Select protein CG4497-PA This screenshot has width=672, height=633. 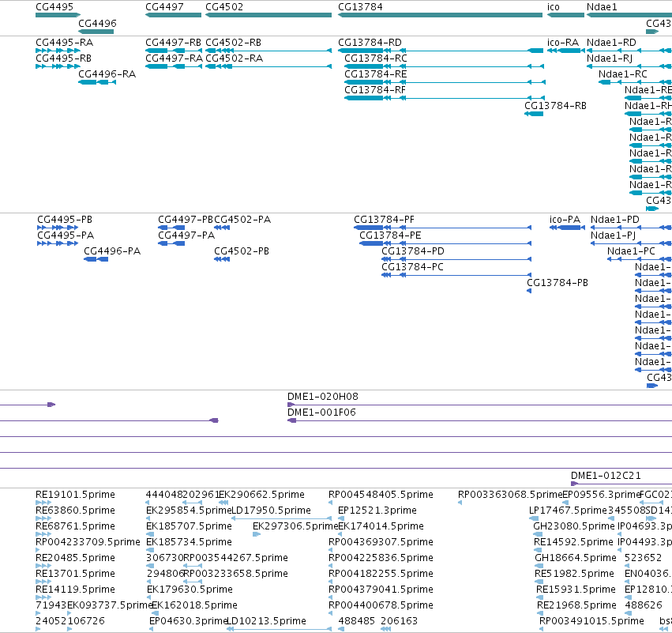point(186,235)
